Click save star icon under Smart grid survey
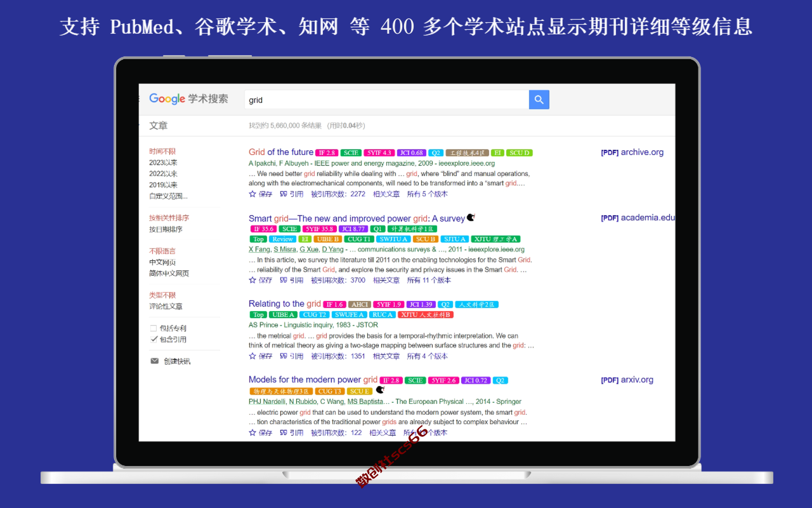This screenshot has width=812, height=508. click(252, 279)
